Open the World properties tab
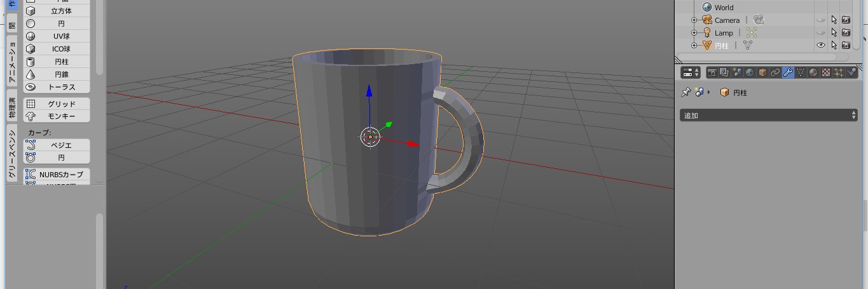 tap(750, 72)
